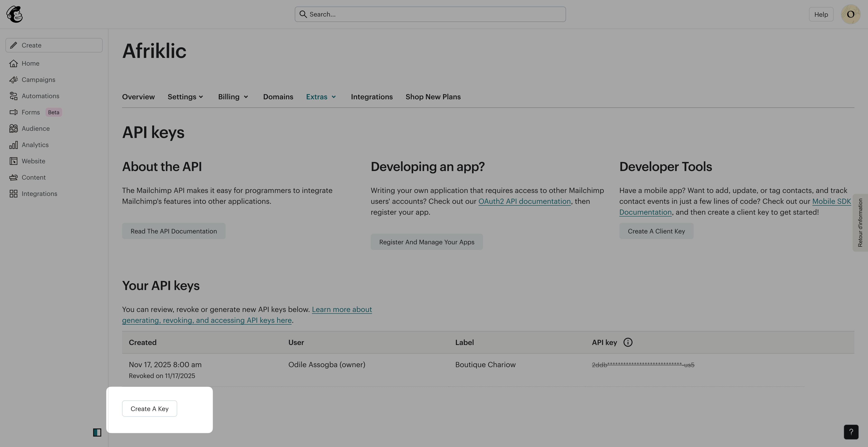Click the Create A Key button
This screenshot has width=868, height=447.
(149, 409)
